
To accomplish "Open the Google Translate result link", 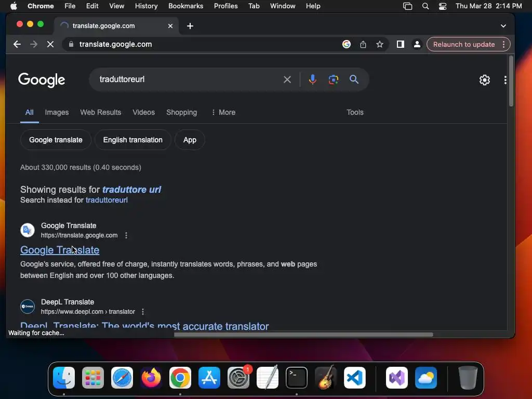I will 60,250.
